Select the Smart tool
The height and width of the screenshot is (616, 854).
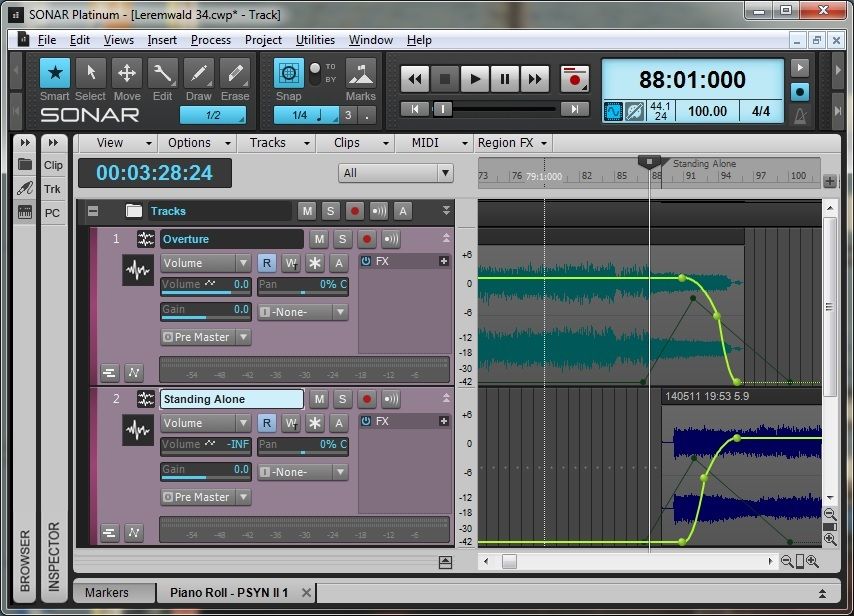point(55,74)
